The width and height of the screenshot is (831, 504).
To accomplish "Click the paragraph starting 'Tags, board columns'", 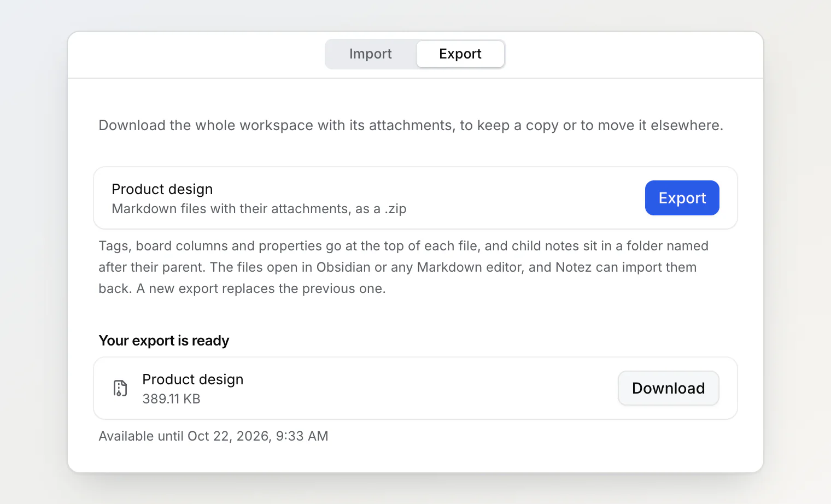I will coord(403,267).
